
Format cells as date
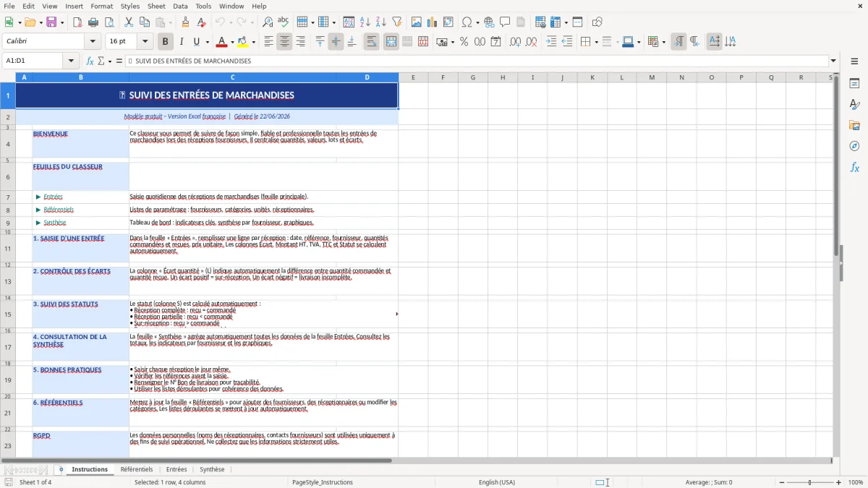(495, 42)
